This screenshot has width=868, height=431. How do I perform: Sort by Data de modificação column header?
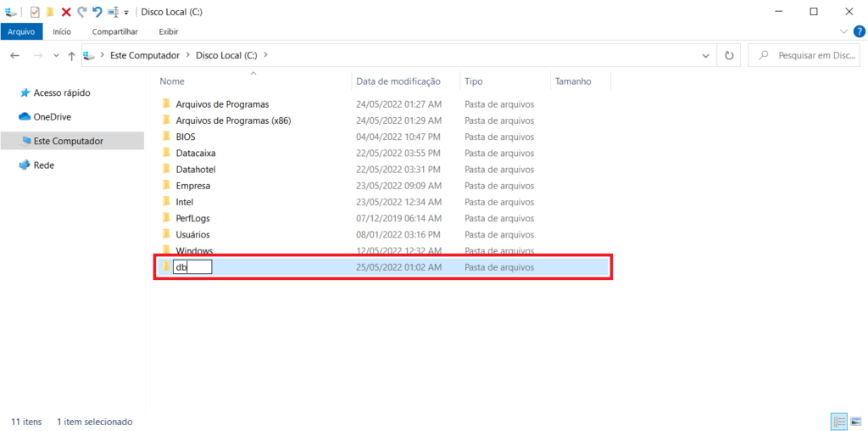[x=398, y=81]
